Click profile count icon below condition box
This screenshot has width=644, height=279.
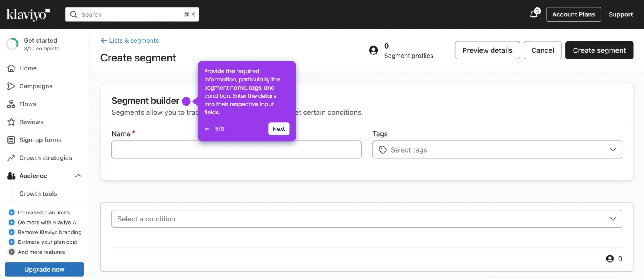tap(610, 259)
